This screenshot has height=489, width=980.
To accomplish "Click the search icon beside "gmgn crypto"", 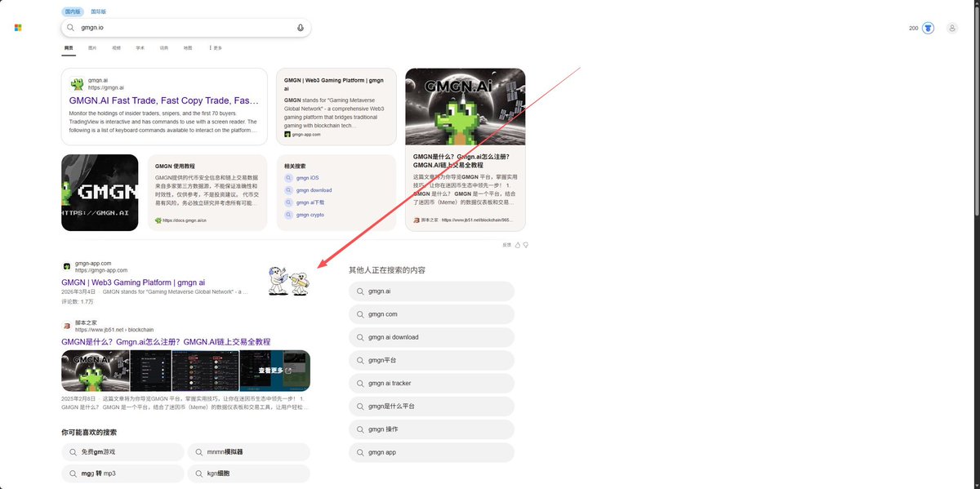I will 288,215.
